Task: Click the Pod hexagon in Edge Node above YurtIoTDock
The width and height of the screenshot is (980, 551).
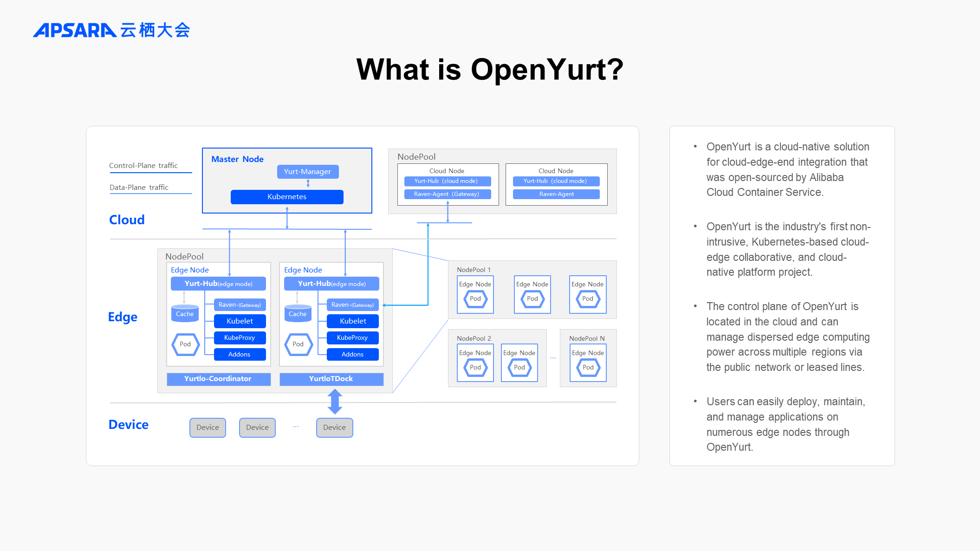Action: click(298, 344)
